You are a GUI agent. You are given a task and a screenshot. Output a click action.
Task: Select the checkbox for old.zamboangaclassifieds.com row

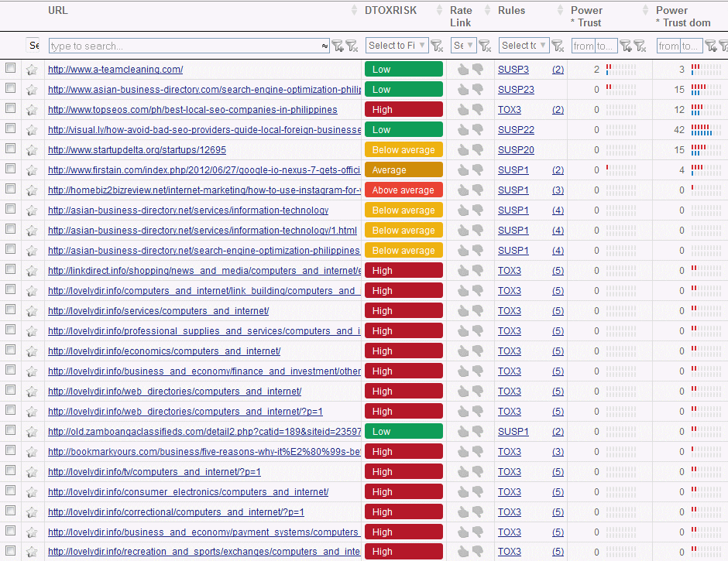(10, 431)
